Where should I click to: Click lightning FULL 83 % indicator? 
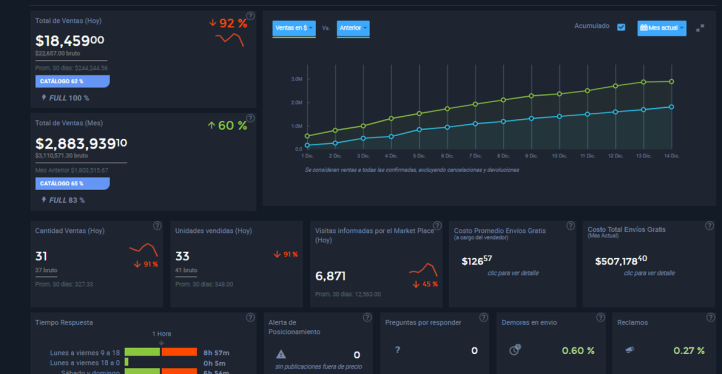[63, 200]
